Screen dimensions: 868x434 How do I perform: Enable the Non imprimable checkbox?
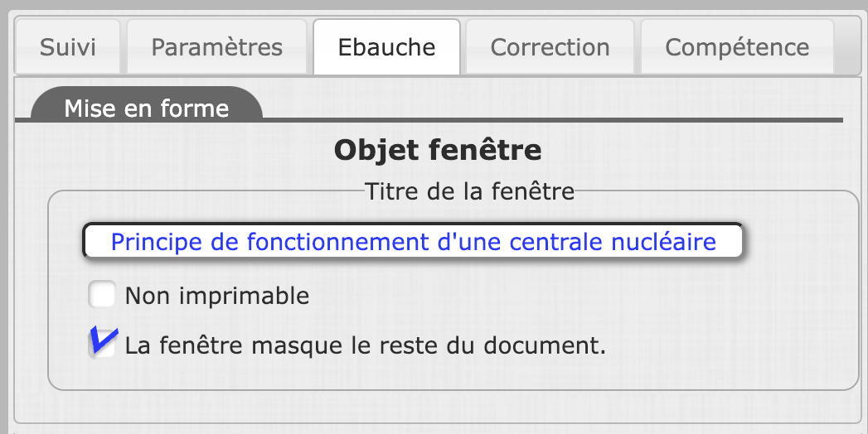pos(102,295)
